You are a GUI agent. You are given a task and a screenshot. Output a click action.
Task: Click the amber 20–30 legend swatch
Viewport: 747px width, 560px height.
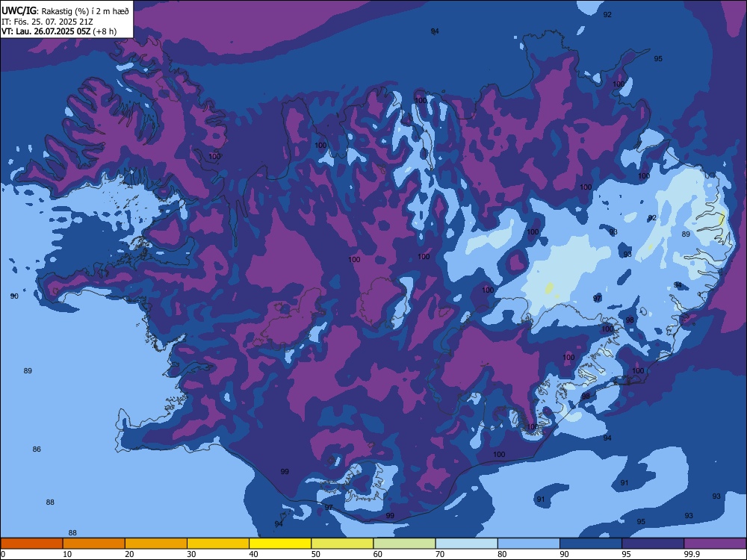(156, 544)
